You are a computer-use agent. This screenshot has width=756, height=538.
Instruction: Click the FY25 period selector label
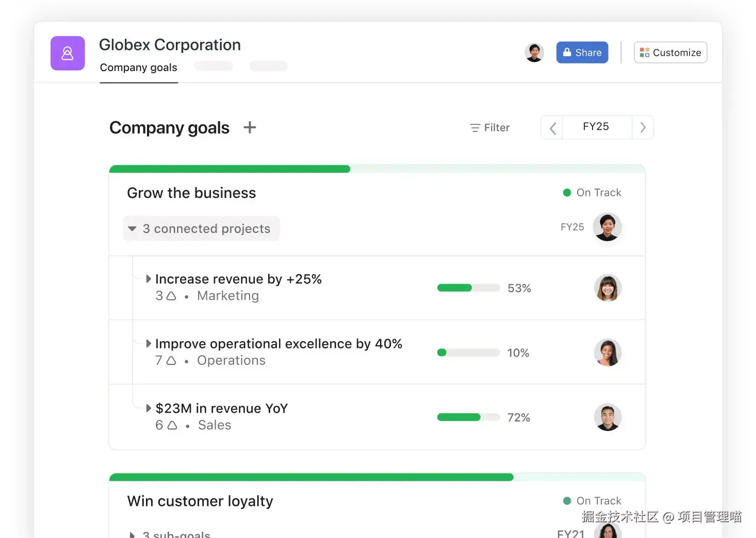596,127
